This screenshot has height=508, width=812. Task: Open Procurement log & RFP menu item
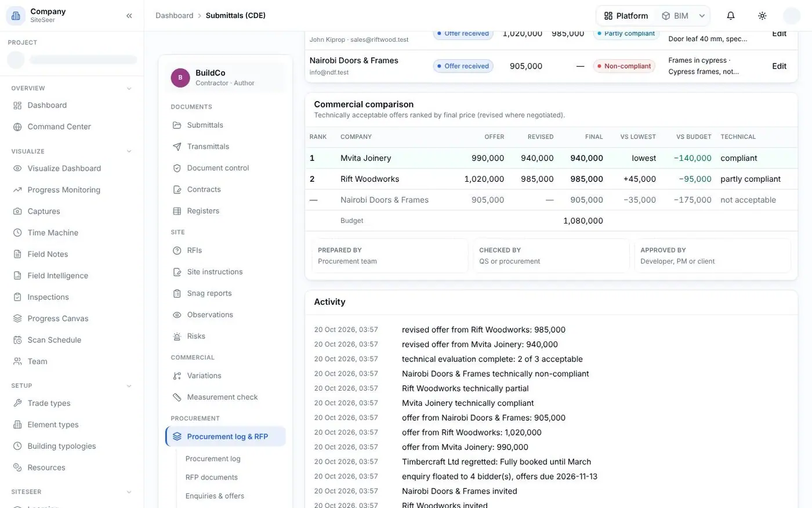pyautogui.click(x=226, y=437)
